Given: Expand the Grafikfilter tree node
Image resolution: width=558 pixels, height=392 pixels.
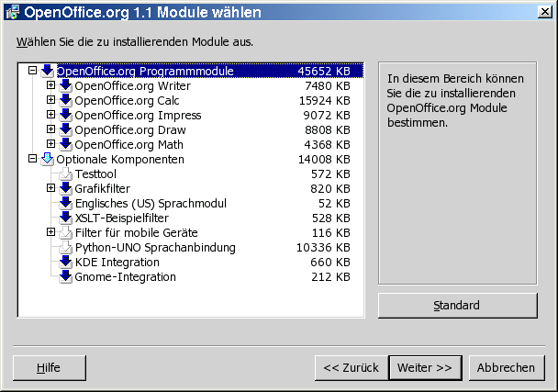Looking at the screenshot, I should (51, 188).
